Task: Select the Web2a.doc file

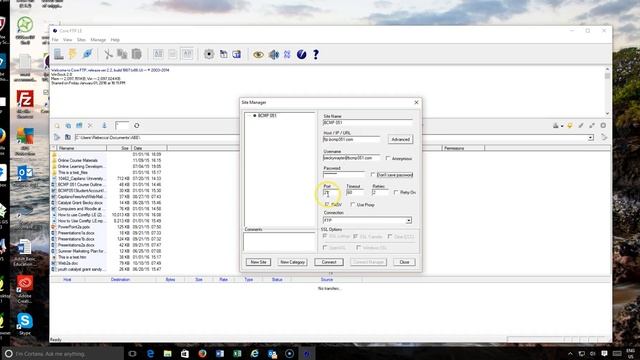Action: click(67, 263)
